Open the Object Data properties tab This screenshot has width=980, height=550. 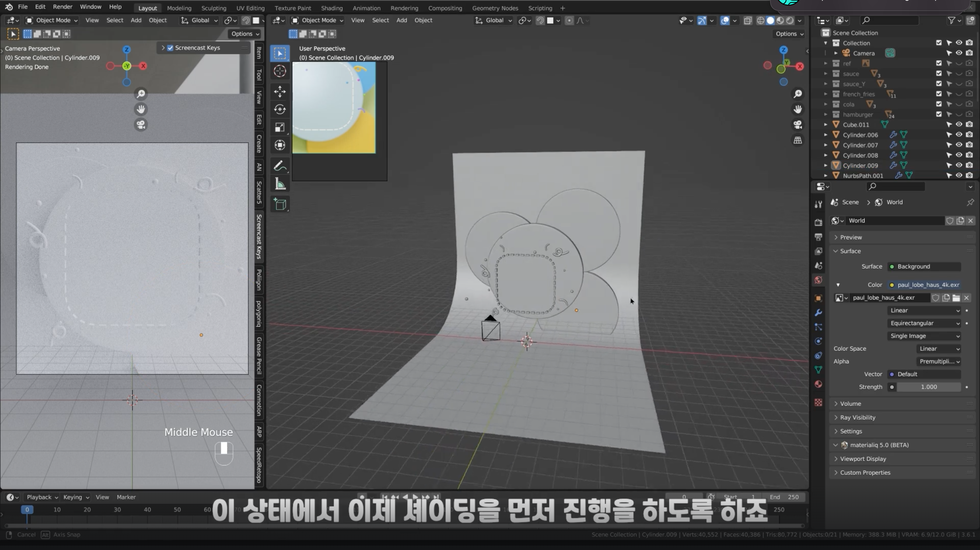click(818, 370)
